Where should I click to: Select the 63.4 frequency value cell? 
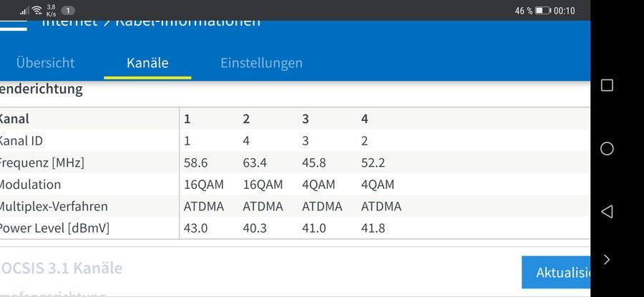tap(255, 162)
